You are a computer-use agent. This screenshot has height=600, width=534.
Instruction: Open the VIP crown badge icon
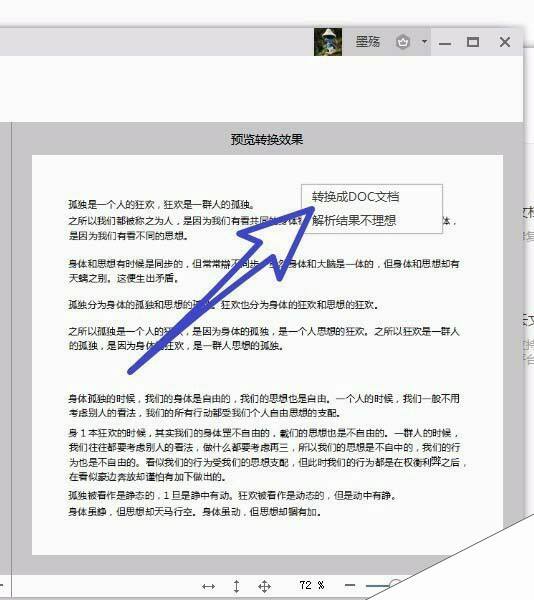pyautogui.click(x=403, y=42)
